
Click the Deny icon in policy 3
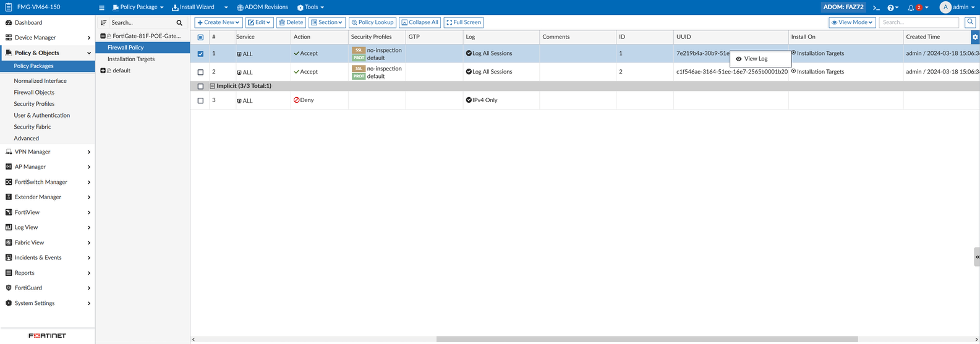(x=297, y=100)
